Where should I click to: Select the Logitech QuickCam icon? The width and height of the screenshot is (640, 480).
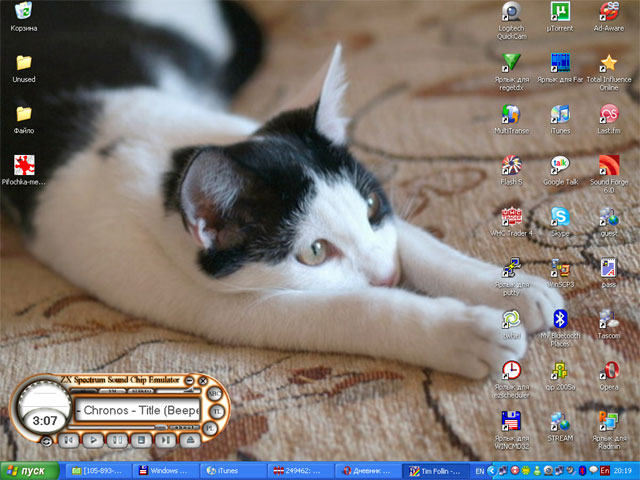click(511, 13)
